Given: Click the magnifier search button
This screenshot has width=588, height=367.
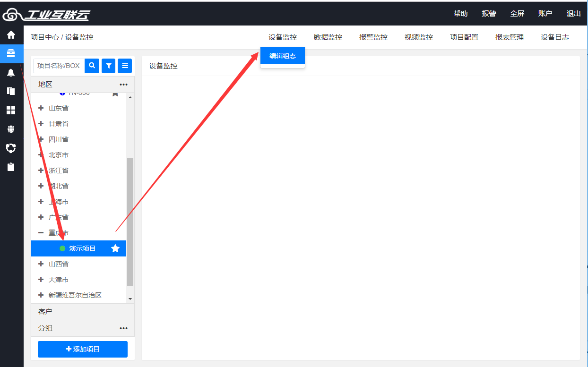Looking at the screenshot, I should [92, 66].
